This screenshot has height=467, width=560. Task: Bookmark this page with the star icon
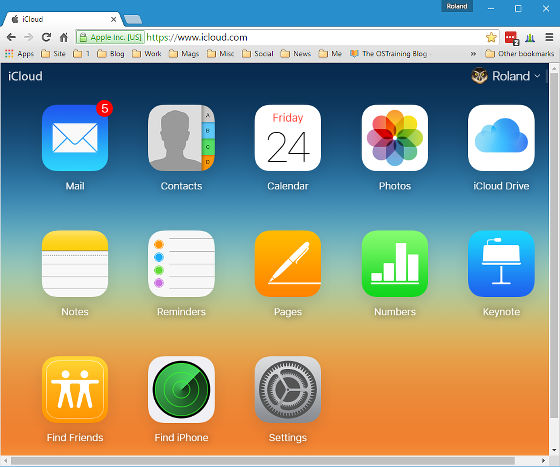tap(491, 37)
